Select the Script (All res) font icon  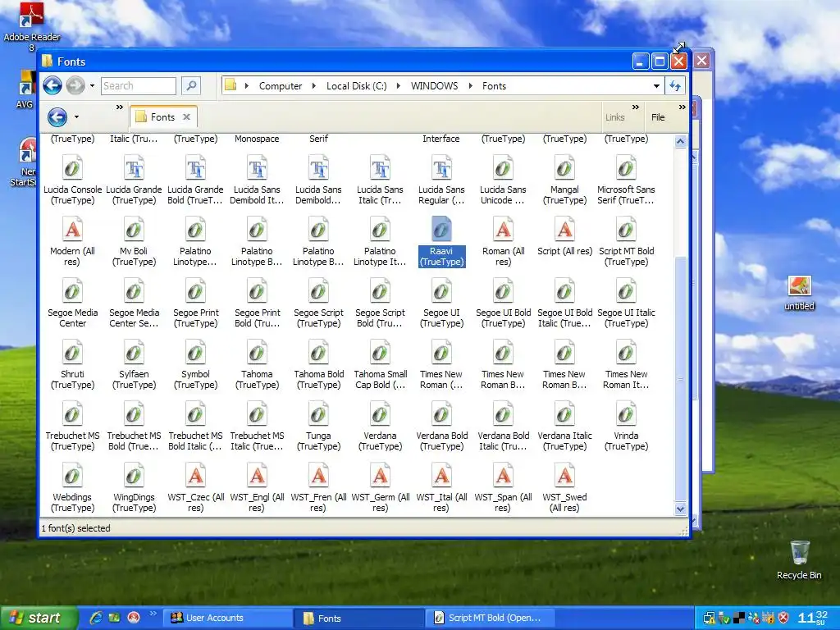(564, 230)
